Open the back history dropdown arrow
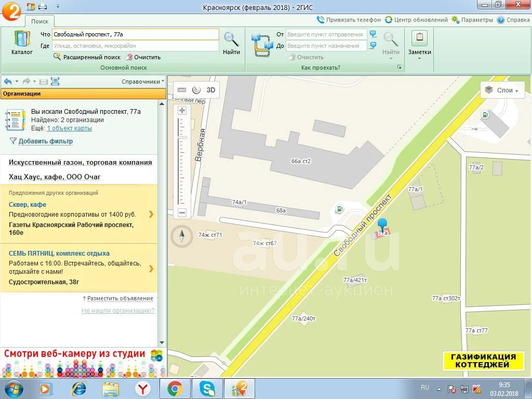The image size is (532, 399). pos(17,82)
